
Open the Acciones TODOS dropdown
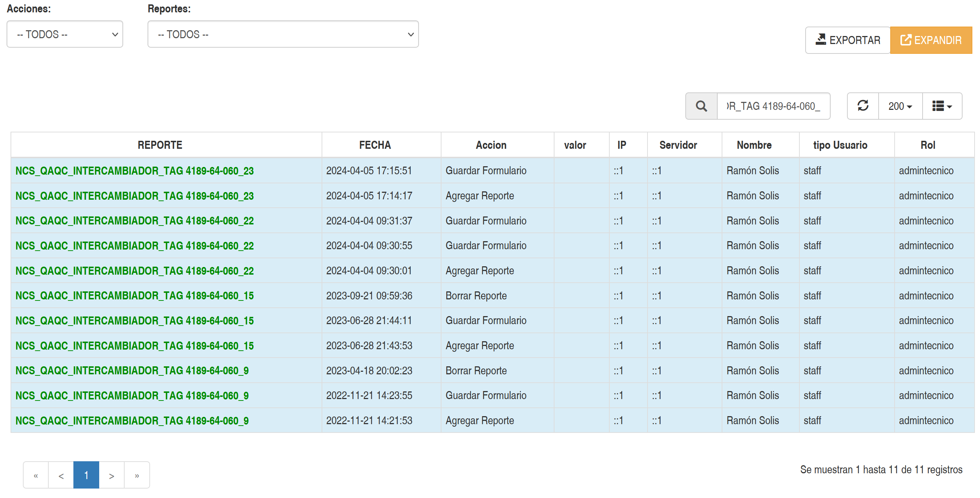pyautogui.click(x=65, y=34)
